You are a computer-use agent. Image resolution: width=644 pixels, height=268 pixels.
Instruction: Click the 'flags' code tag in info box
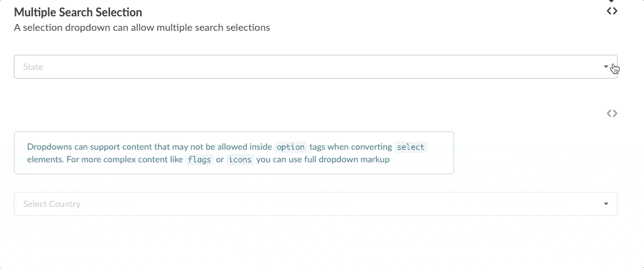pos(199,160)
